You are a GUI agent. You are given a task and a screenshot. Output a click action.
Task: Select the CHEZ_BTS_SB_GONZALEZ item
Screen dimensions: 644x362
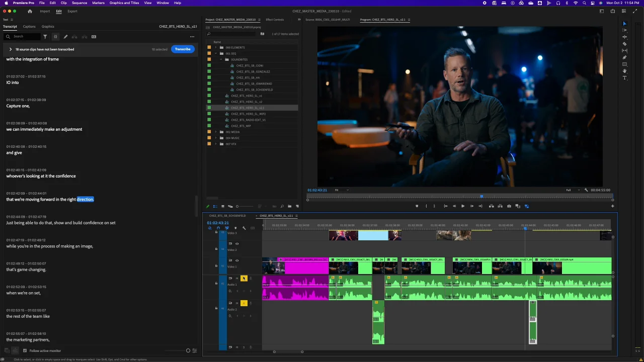pyautogui.click(x=253, y=71)
